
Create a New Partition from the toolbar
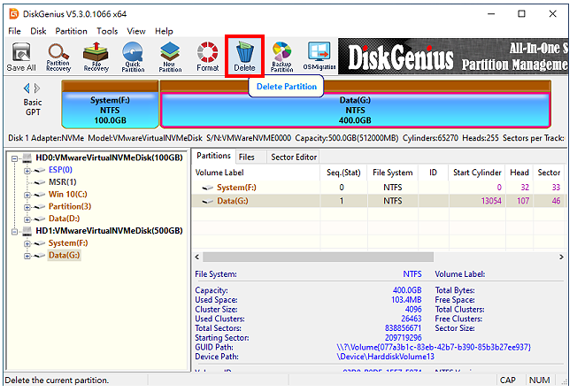tap(170, 57)
